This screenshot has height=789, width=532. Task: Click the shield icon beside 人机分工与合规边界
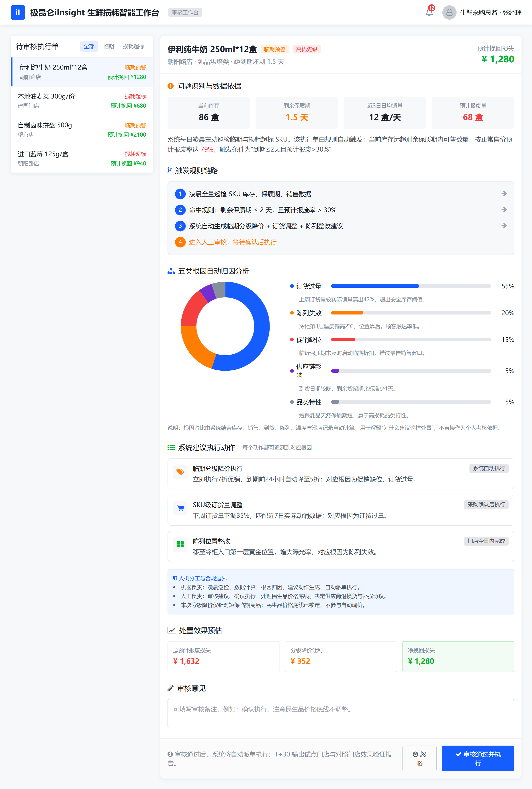[175, 578]
